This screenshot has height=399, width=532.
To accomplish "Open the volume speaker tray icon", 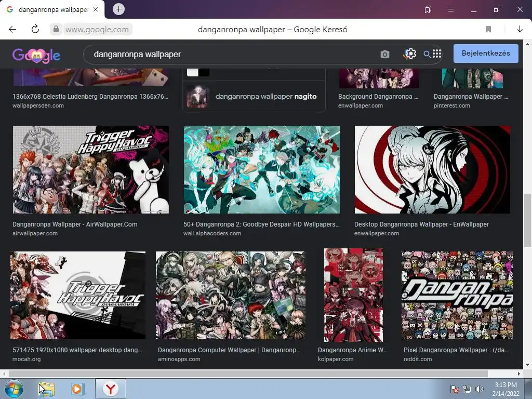I will [479, 389].
